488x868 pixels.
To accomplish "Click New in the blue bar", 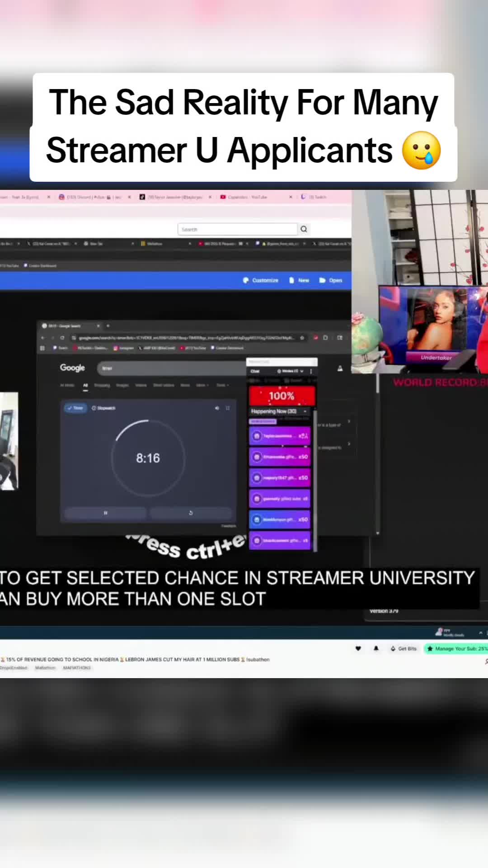I will [299, 280].
